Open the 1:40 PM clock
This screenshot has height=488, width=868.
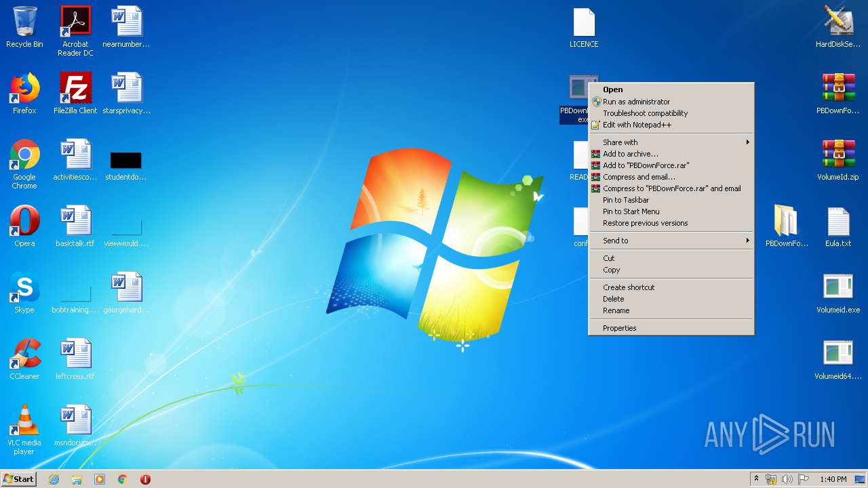(833, 479)
